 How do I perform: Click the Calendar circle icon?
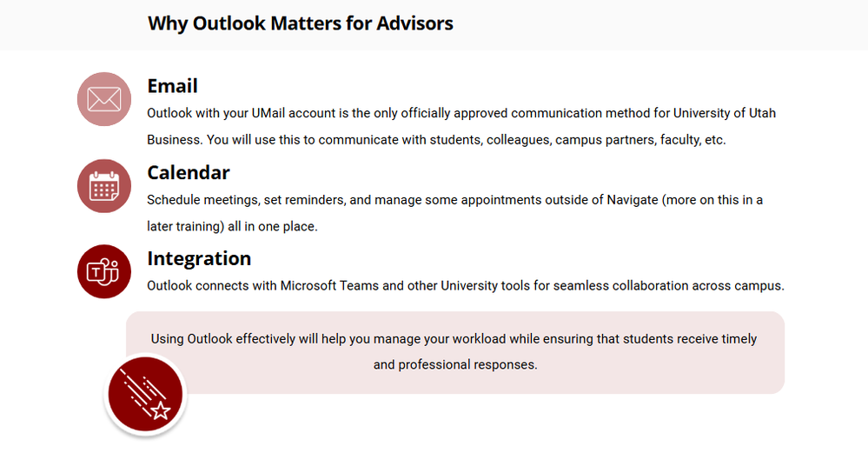104,186
